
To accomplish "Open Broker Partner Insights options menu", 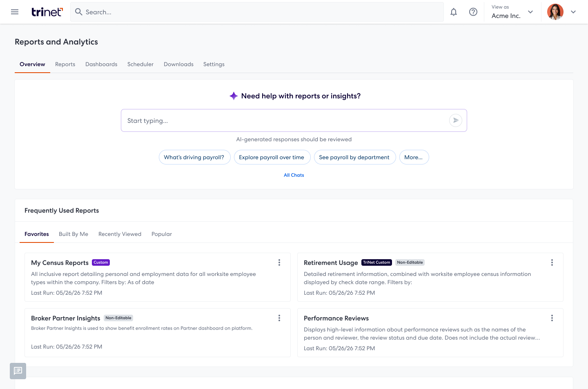I will (279, 318).
